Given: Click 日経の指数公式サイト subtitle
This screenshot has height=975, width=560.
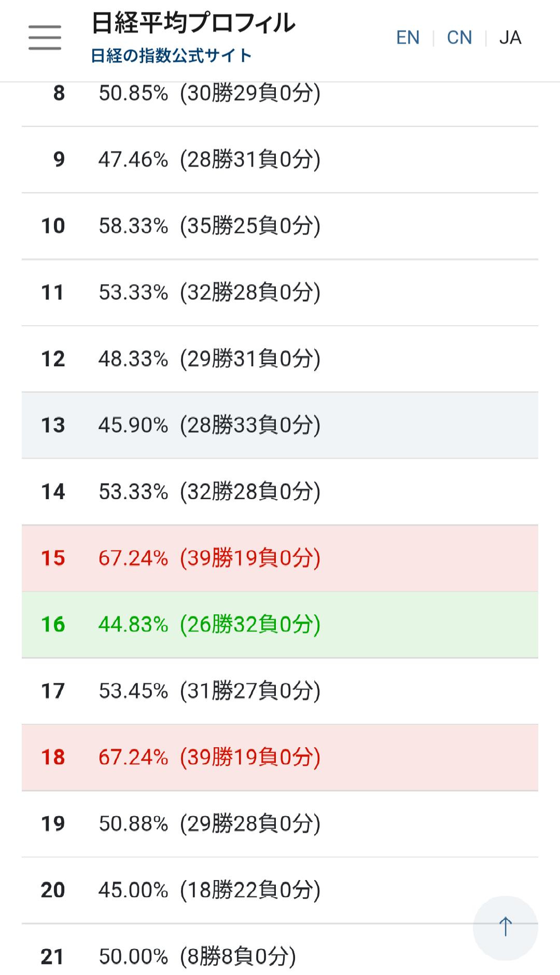Looking at the screenshot, I should click(x=171, y=56).
